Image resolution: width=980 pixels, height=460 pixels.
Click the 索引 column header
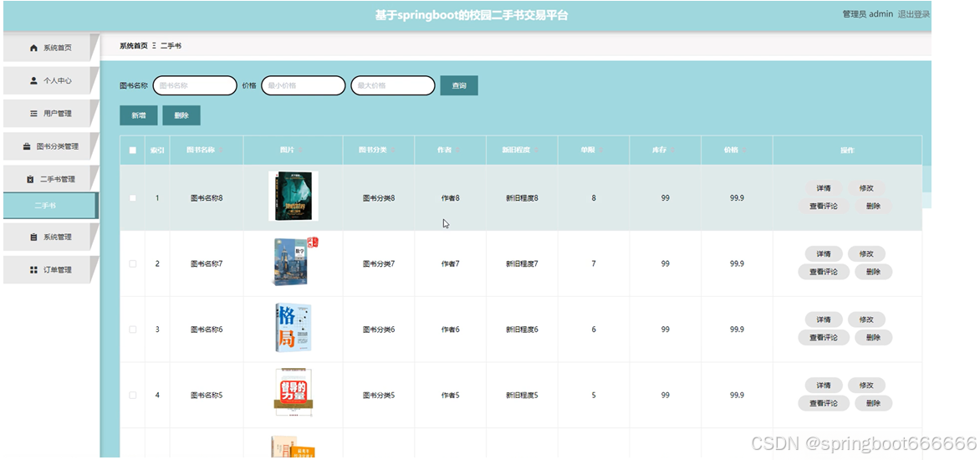(157, 151)
